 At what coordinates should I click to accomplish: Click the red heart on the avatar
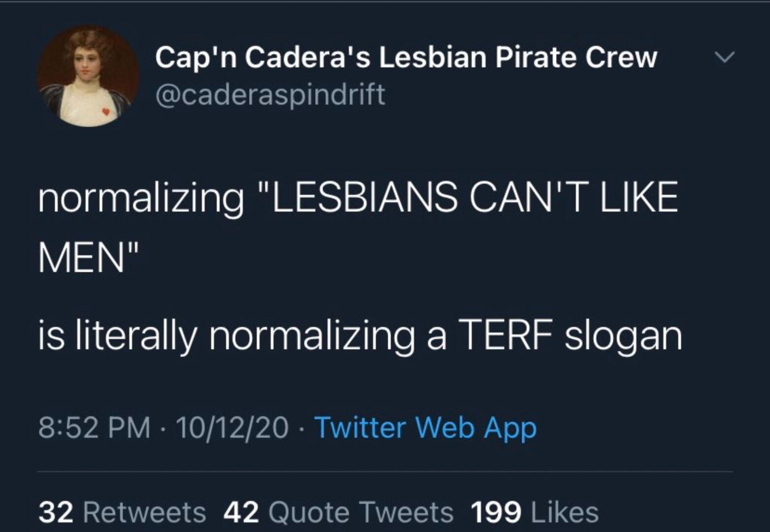pos(106,111)
